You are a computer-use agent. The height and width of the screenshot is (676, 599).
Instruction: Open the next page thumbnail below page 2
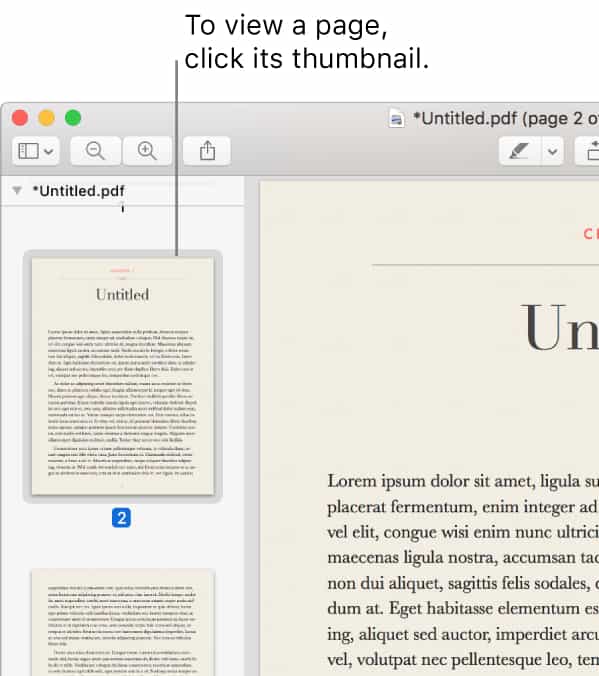point(123,623)
